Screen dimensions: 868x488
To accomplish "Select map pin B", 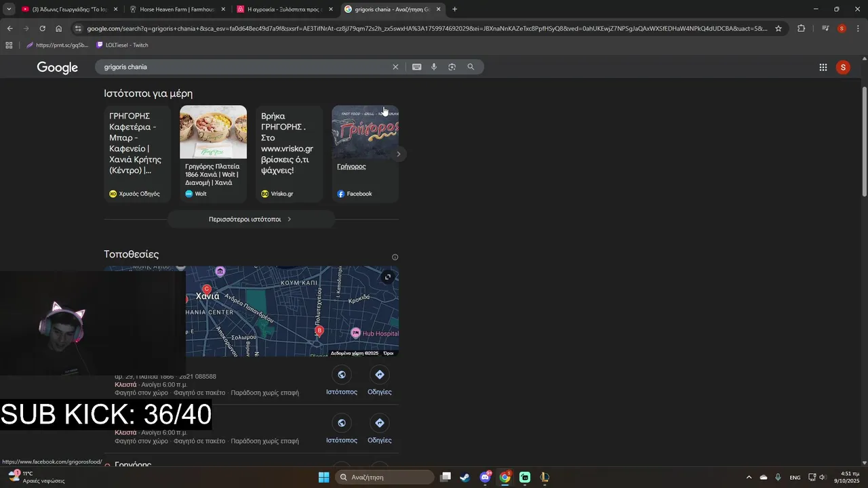I will [319, 331].
